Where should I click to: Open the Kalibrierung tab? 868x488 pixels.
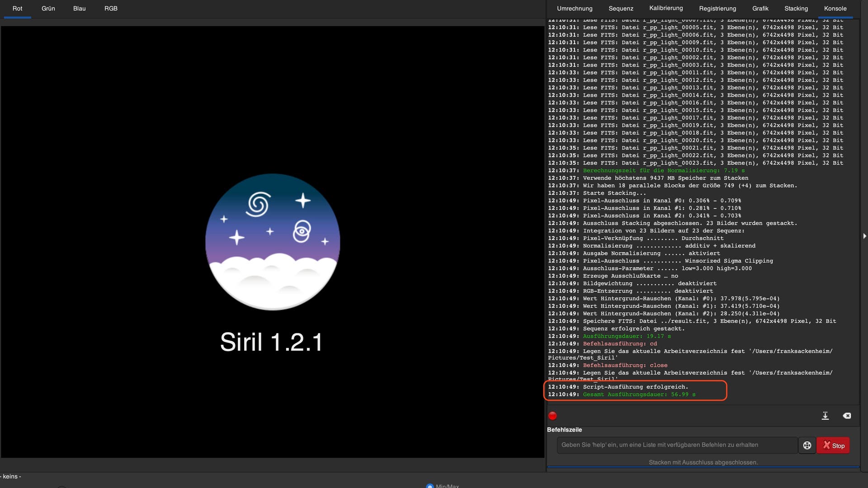coord(666,8)
